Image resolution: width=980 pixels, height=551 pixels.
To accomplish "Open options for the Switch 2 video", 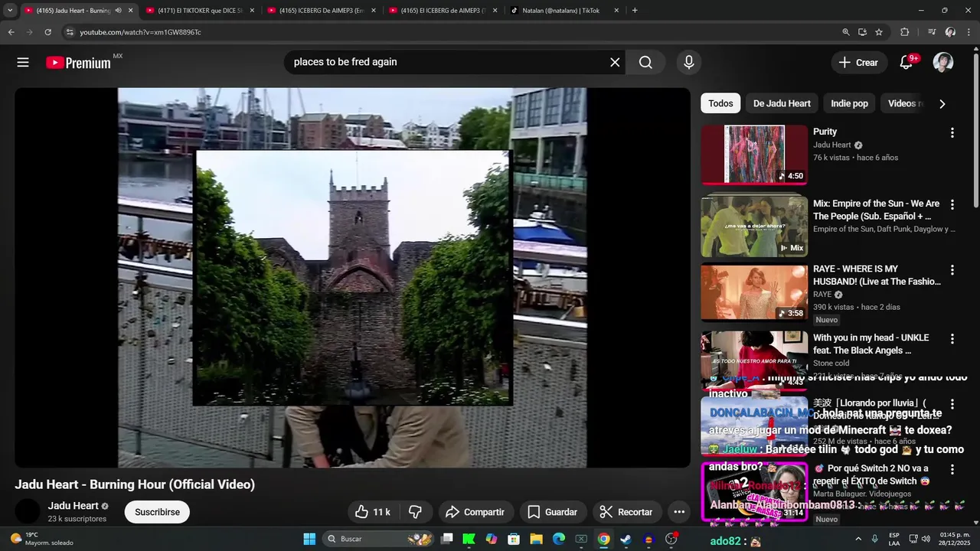I will 952,469.
